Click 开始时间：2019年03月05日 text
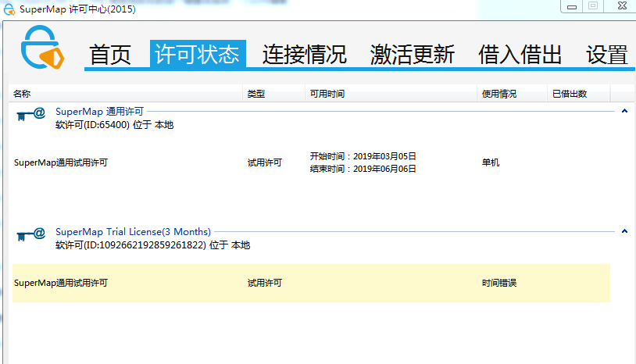The image size is (636, 364). [x=363, y=156]
